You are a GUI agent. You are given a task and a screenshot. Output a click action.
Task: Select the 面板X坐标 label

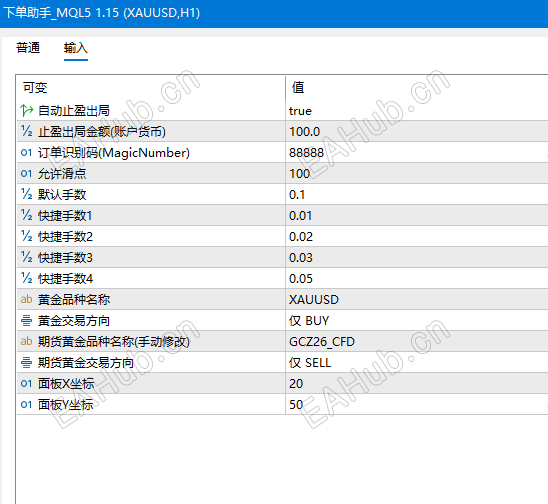pos(66,383)
